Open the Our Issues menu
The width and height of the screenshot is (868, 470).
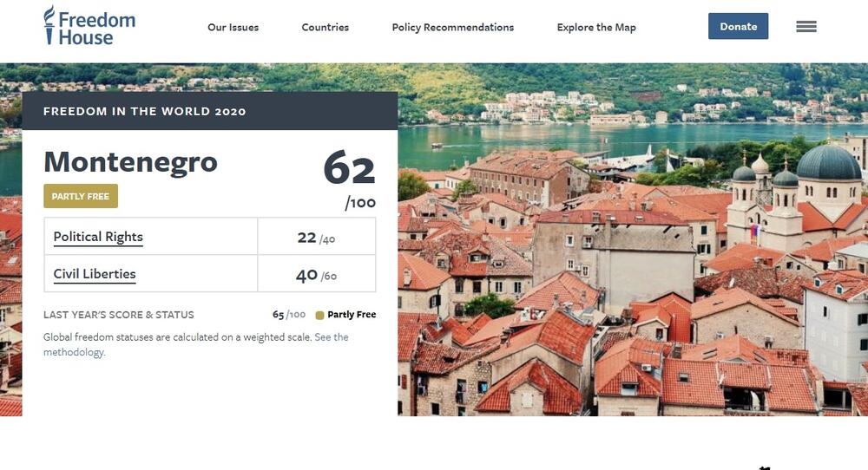(x=233, y=27)
